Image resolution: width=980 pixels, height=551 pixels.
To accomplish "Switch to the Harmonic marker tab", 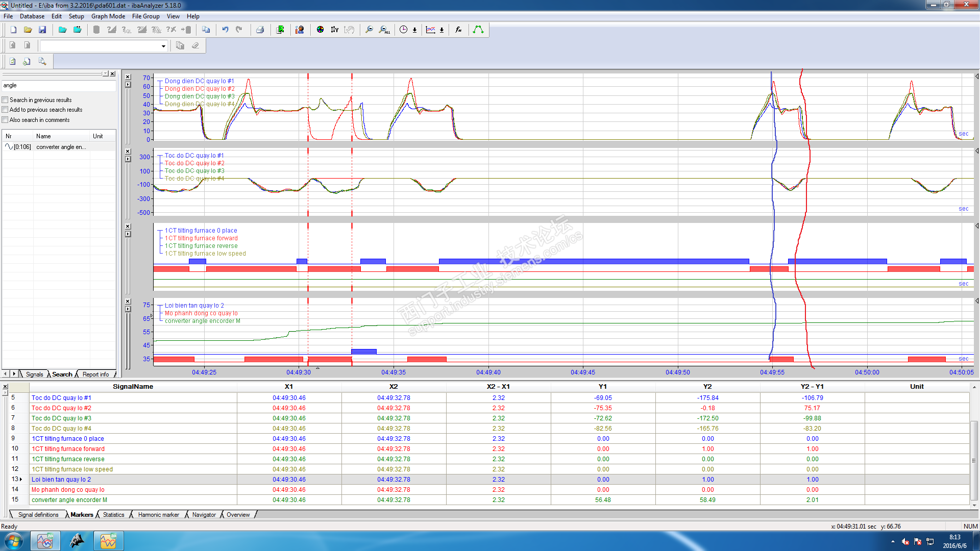I will 158,515.
